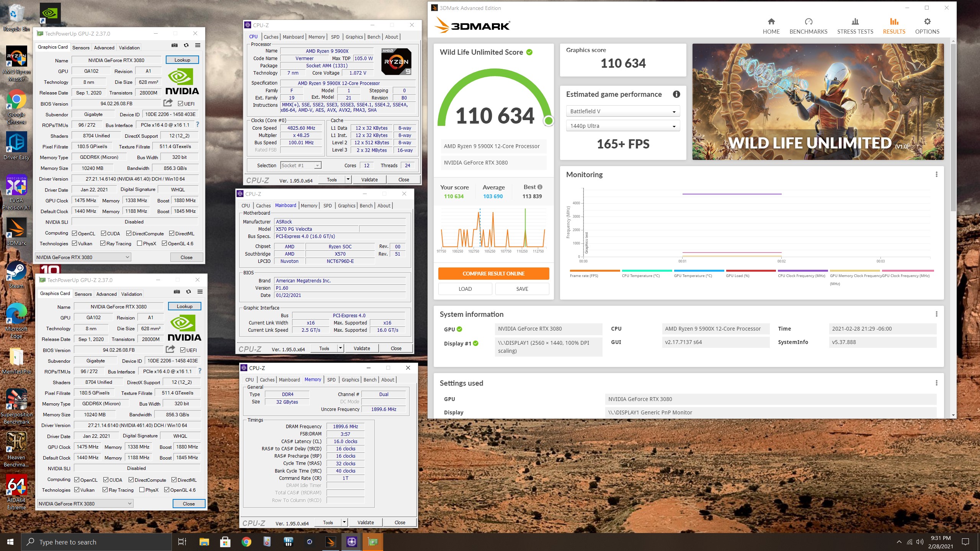
Task: Click the info icon beside Estimated game performance
Action: pyautogui.click(x=676, y=94)
